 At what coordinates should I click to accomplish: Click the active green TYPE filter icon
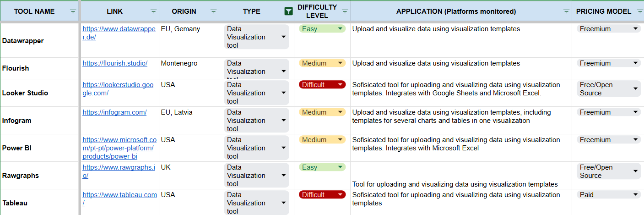pos(288,11)
